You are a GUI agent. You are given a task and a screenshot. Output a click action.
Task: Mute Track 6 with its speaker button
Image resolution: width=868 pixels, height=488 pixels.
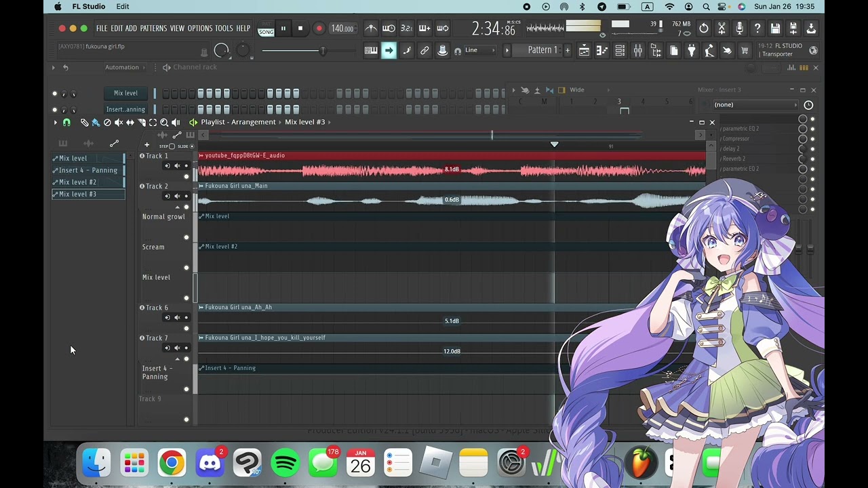(177, 318)
